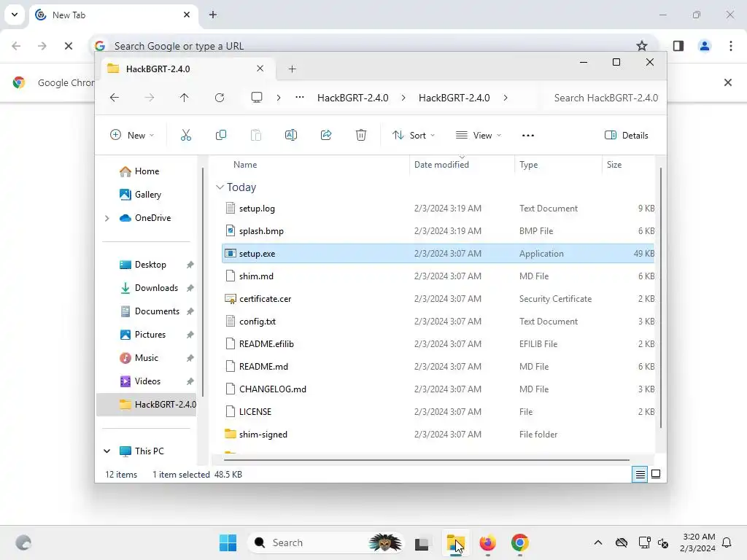Click the Cut scissors icon in the toolbar
This screenshot has width=747, height=560.
pos(186,135)
